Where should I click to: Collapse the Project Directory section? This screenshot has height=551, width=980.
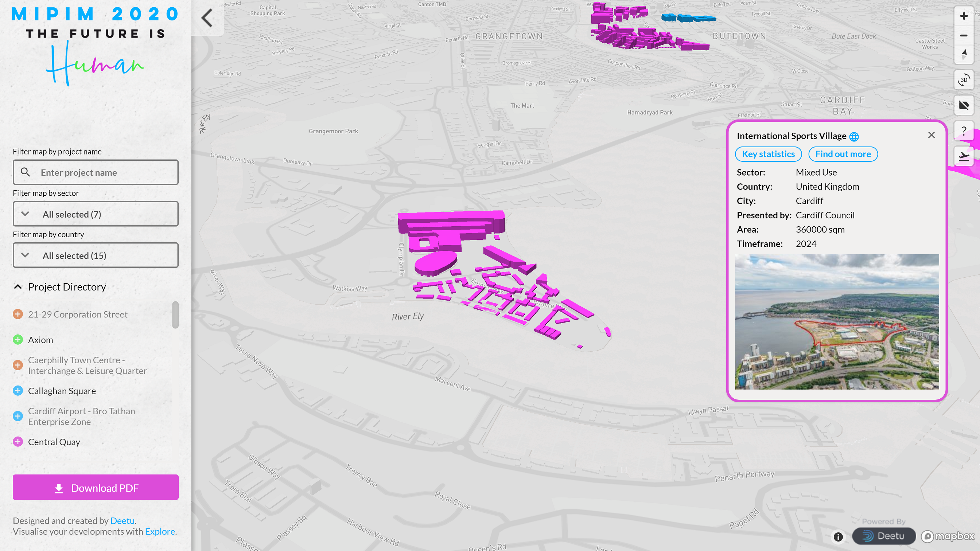pyautogui.click(x=18, y=287)
